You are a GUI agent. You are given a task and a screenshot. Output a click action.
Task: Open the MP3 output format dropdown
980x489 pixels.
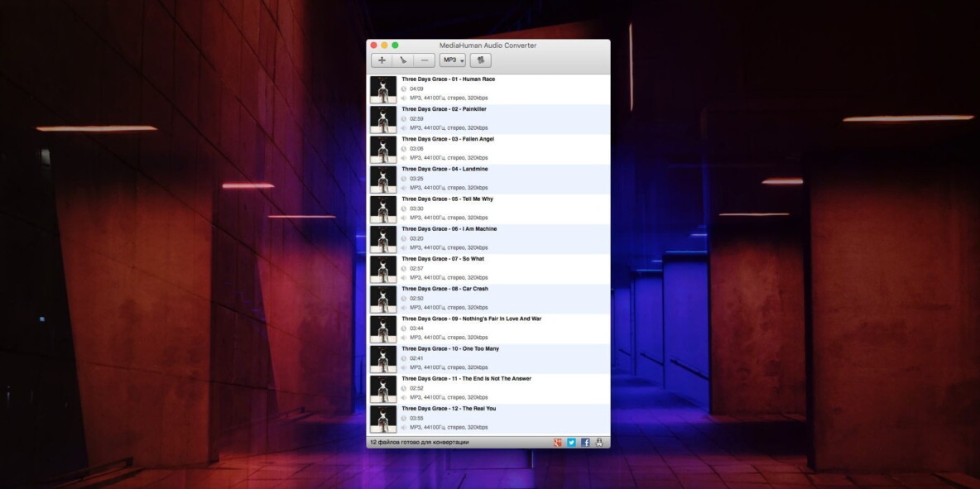tap(453, 60)
